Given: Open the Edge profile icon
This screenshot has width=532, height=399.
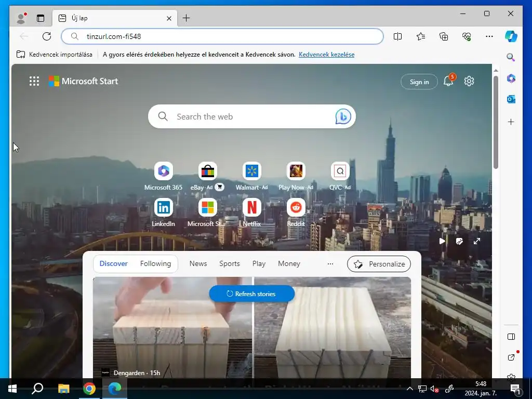Looking at the screenshot, I should click(21, 18).
